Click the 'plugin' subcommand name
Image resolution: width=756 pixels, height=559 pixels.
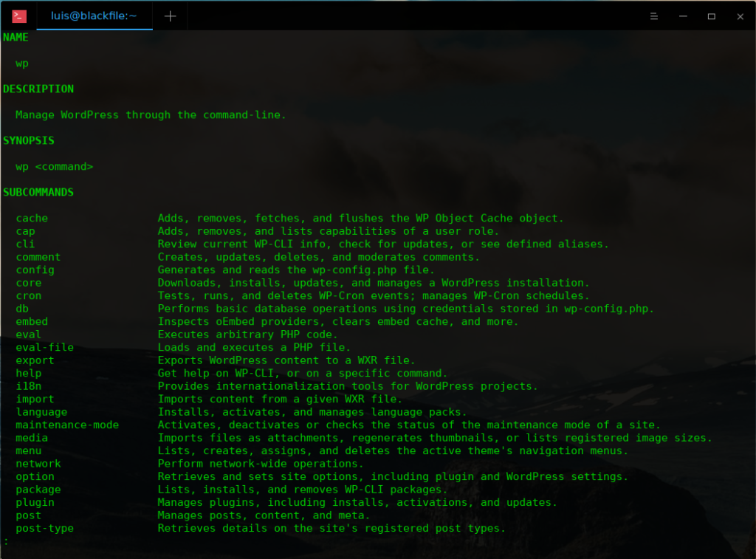click(x=35, y=503)
